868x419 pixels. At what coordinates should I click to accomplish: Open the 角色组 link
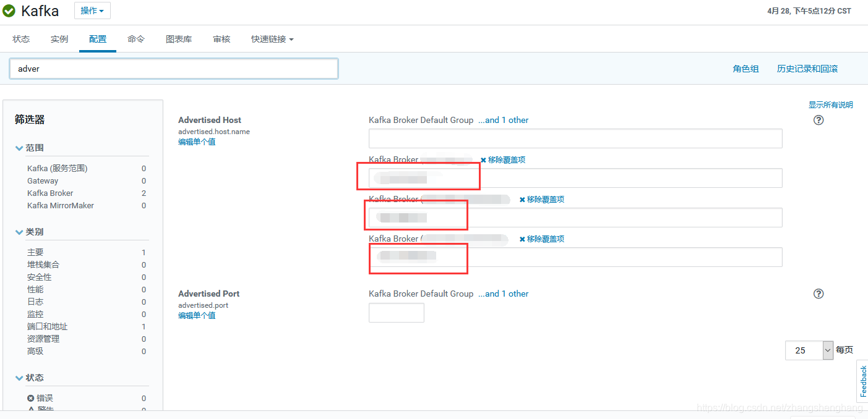click(746, 69)
